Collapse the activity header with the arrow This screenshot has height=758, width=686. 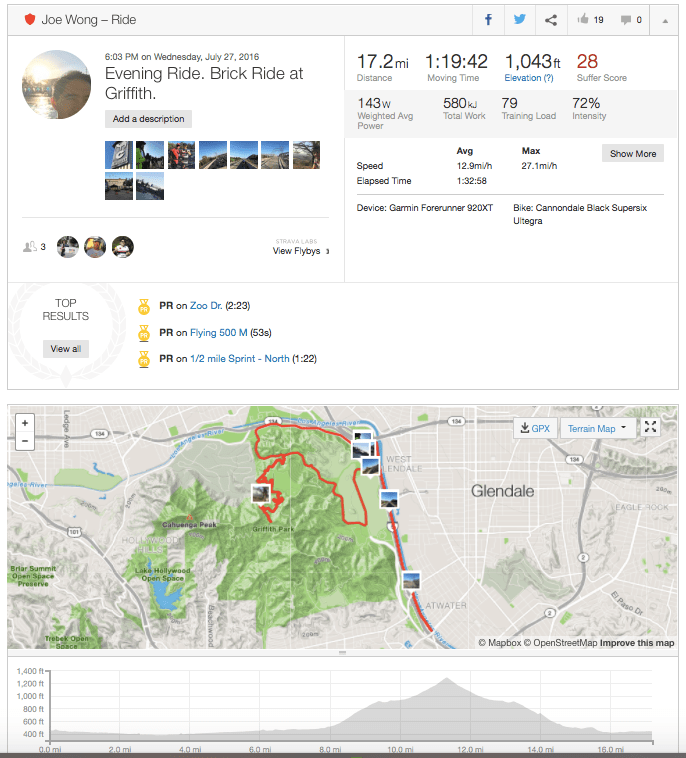tap(665, 19)
